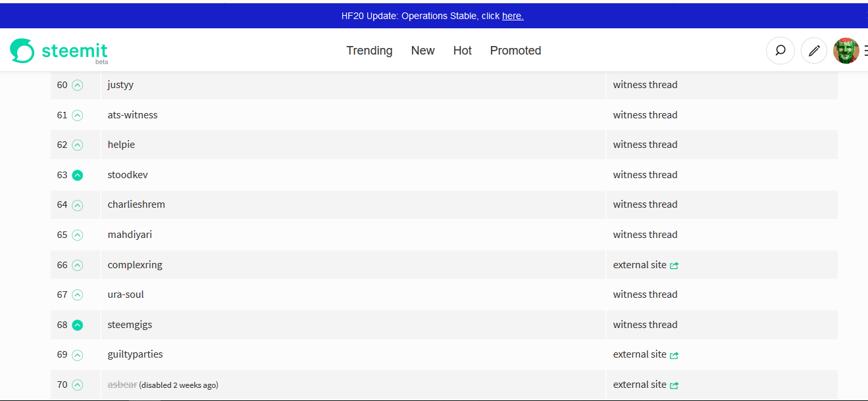Open witness thread for ats-witness

coord(645,115)
